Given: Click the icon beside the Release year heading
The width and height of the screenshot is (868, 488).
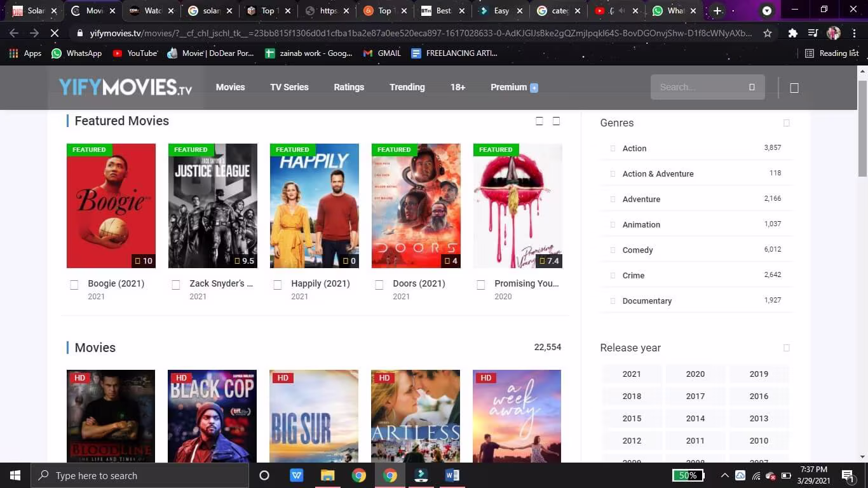Looking at the screenshot, I should (x=787, y=348).
